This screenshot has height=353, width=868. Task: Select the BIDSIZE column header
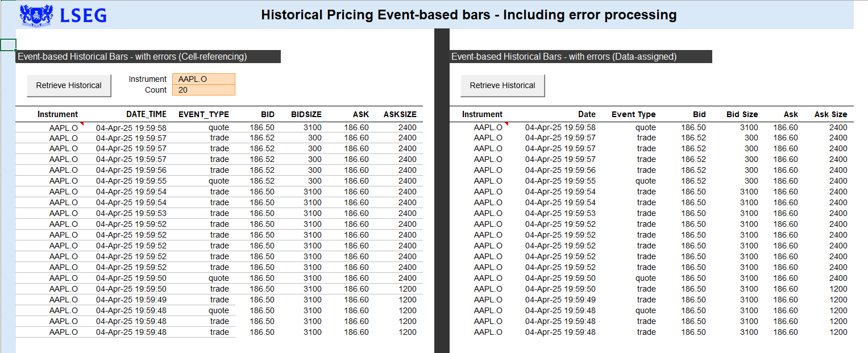click(x=306, y=114)
